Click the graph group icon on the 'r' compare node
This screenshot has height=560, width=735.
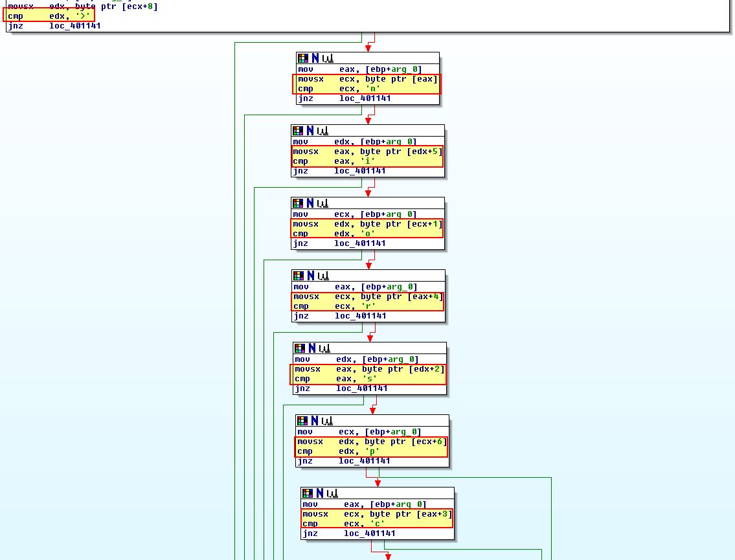(323, 276)
